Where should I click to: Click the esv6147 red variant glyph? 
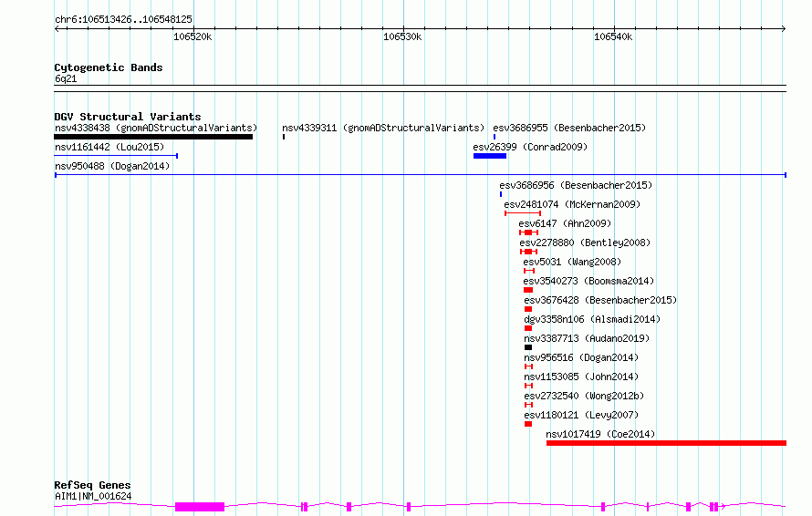[529, 232]
